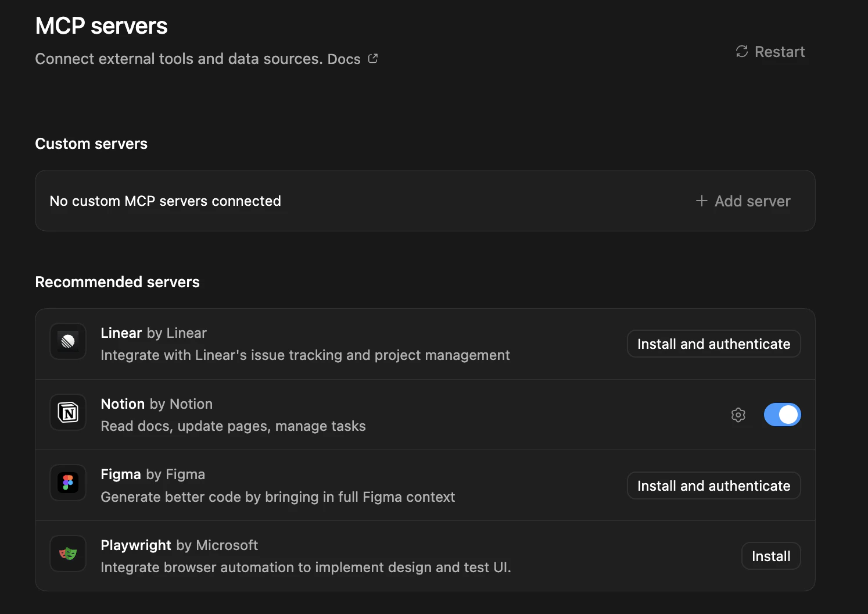Click Linear's issue tracking description text
This screenshot has height=614, width=868.
click(305, 355)
